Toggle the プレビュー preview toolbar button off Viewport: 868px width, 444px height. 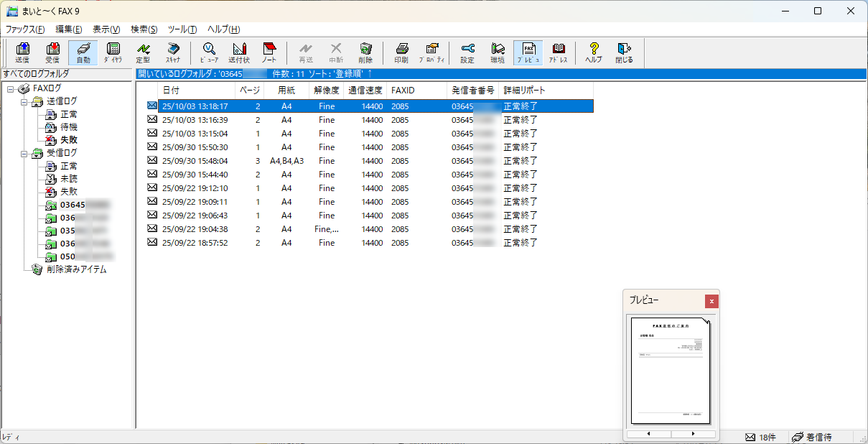coord(528,52)
